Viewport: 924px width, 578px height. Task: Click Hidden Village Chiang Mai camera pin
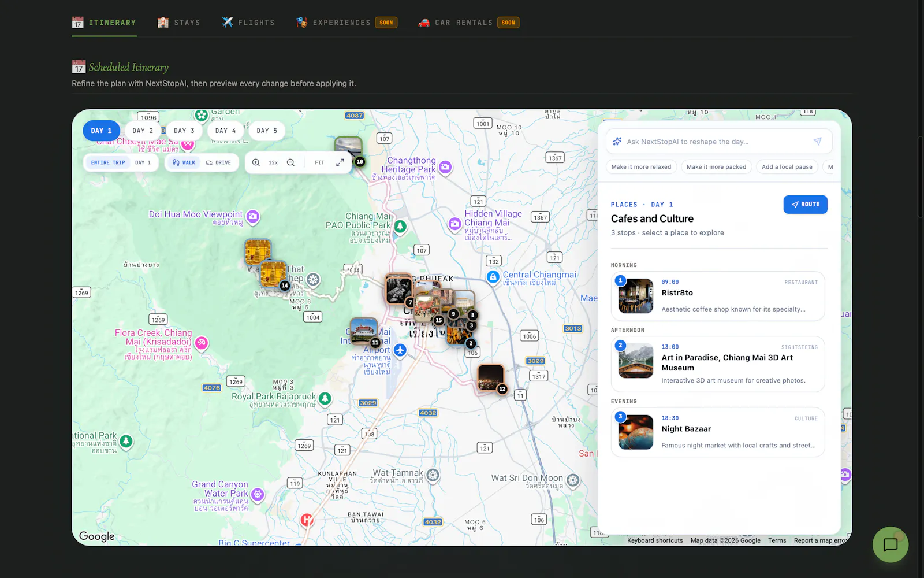[x=455, y=224]
